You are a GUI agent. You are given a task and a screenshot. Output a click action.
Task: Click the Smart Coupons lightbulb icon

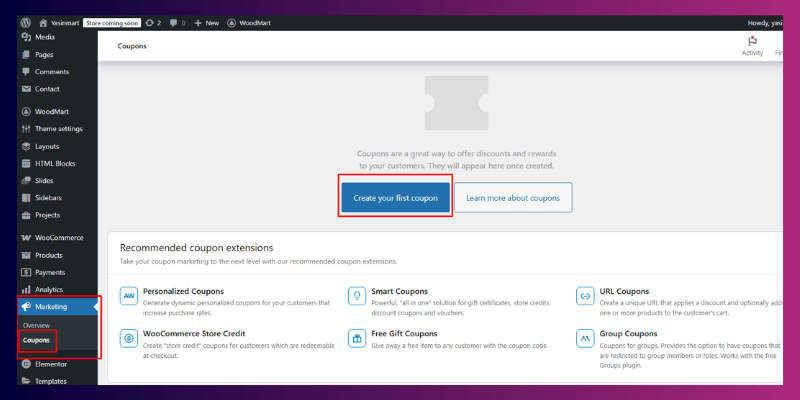pyautogui.click(x=357, y=296)
